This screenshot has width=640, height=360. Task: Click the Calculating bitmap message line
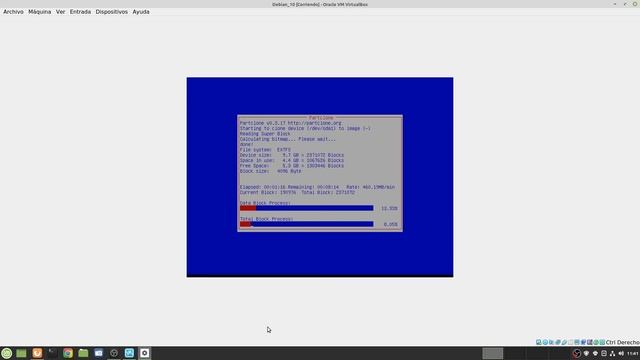point(288,139)
